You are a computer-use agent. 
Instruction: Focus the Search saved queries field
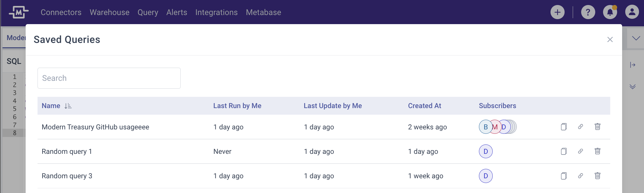click(109, 78)
